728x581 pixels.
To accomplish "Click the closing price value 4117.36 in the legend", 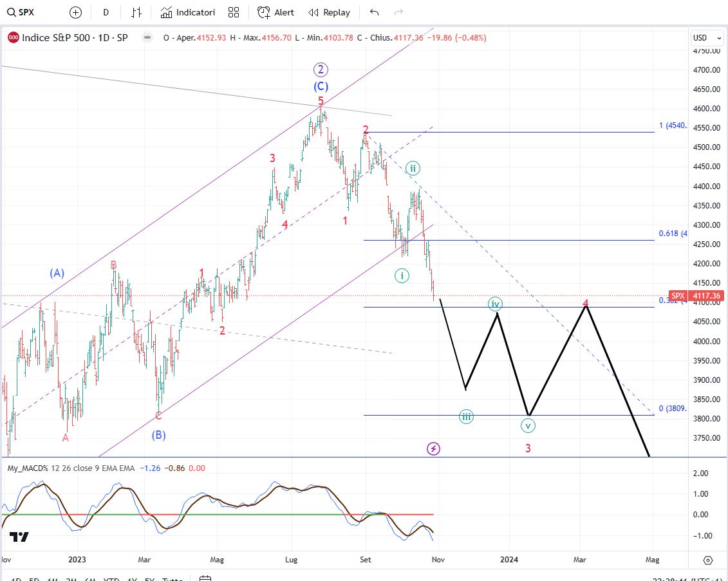I will [409, 37].
